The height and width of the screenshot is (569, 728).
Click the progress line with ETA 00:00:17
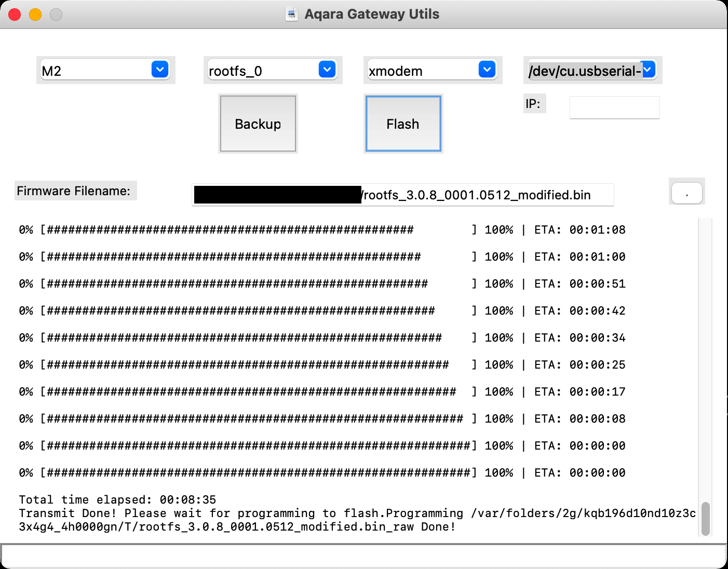coord(322,391)
